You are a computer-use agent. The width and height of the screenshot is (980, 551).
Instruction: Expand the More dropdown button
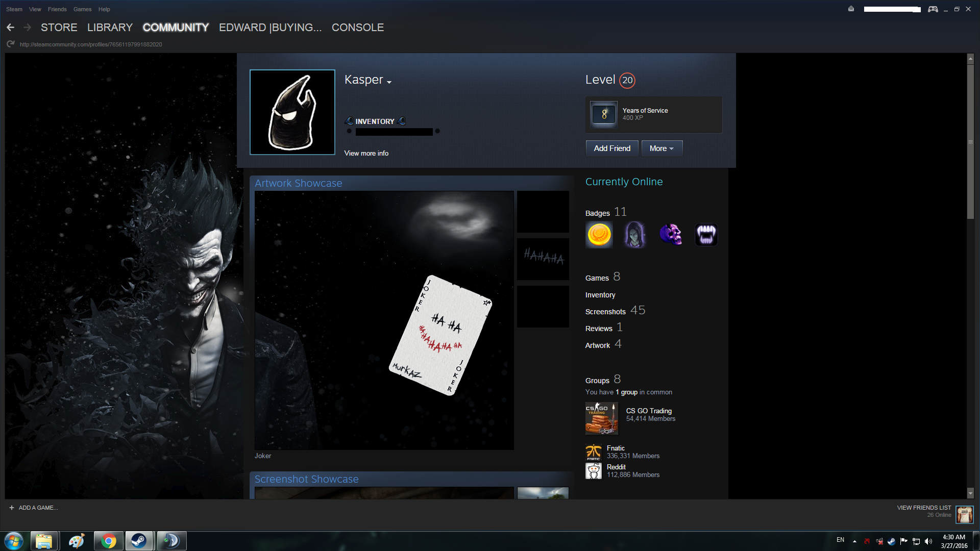661,148
